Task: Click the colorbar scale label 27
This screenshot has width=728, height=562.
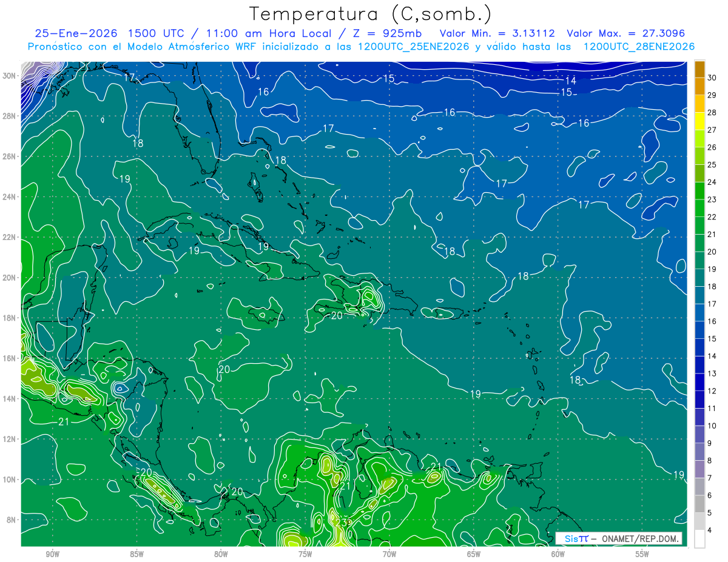Action: (x=712, y=130)
